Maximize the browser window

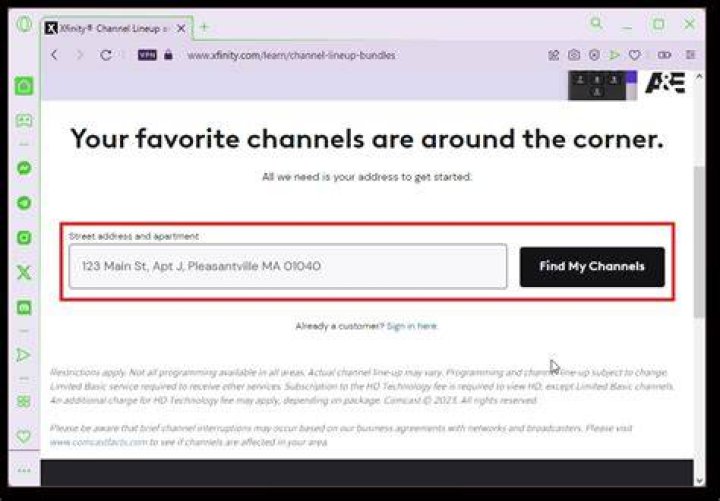(658, 24)
